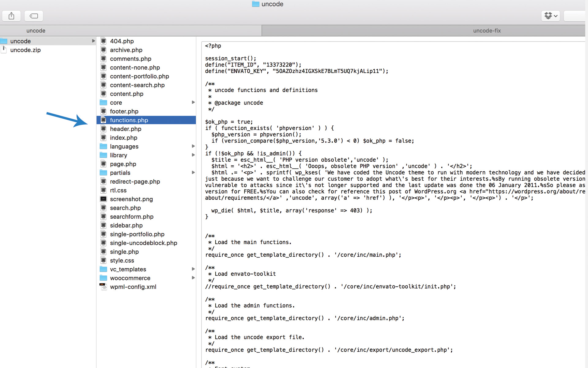Viewport: 588px width, 368px height.
Task: Click the partials folder icon
Action: pos(104,173)
